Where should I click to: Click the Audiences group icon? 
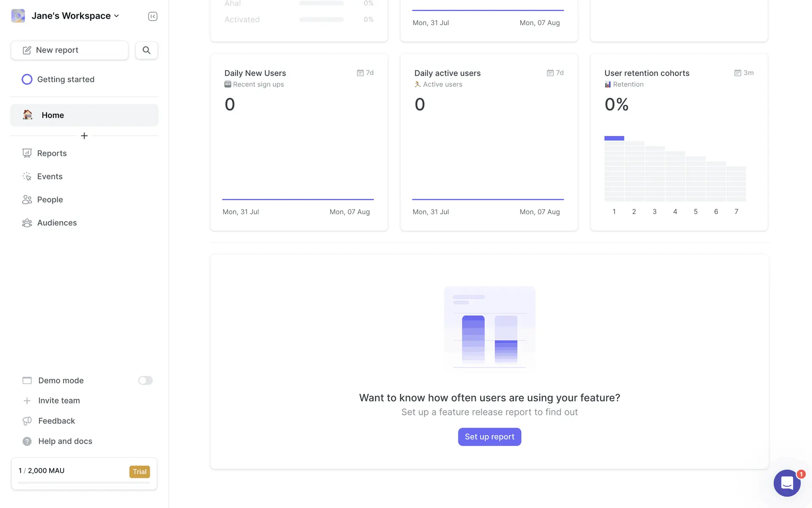(27, 223)
